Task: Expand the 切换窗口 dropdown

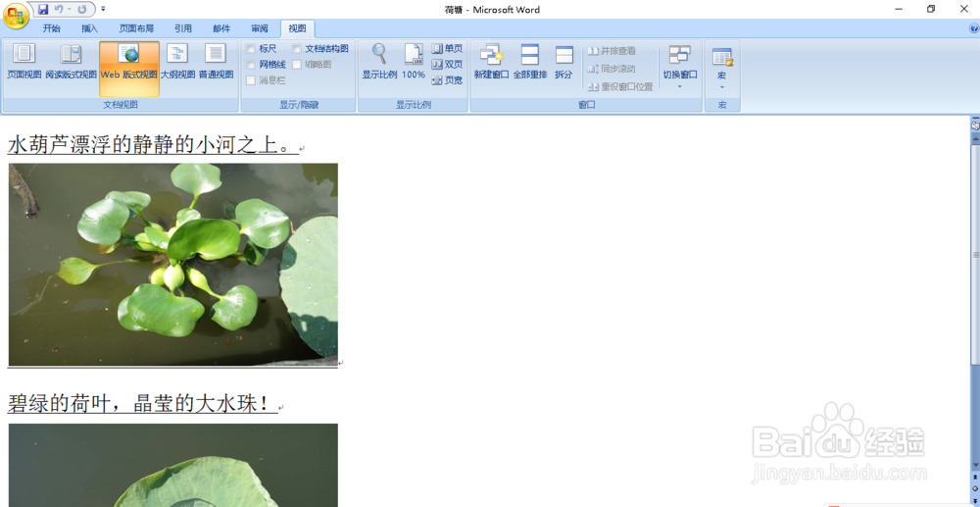Action: (x=680, y=68)
